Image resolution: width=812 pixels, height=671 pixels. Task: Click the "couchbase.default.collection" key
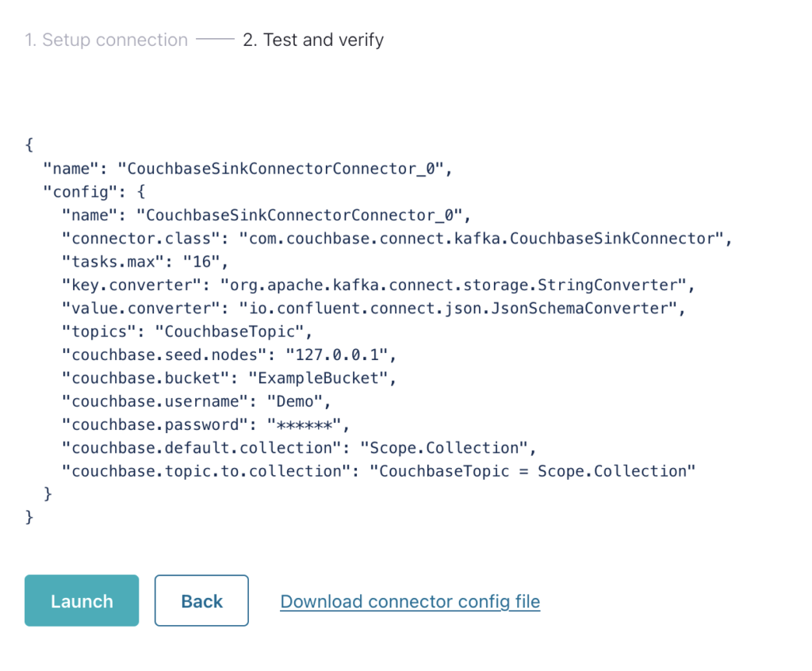[x=201, y=447]
